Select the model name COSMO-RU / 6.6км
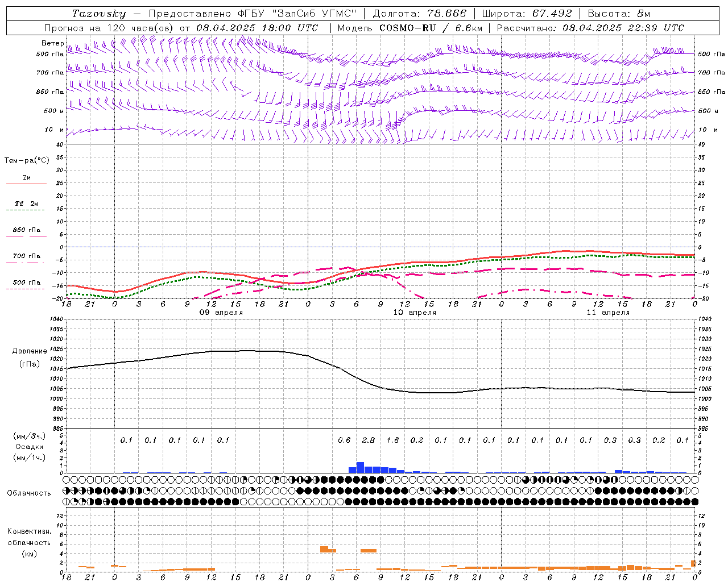The width and height of the screenshot is (728, 582). [431, 28]
